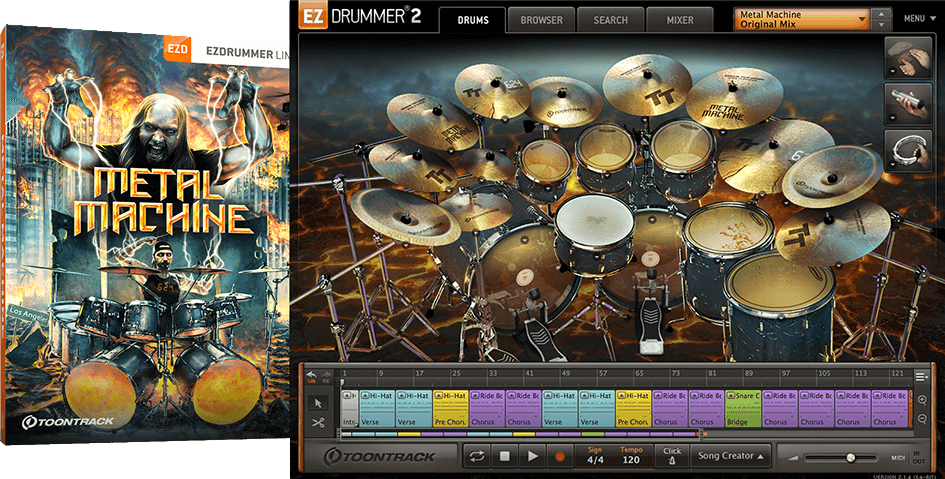Click the MIDI IN indicator
Screen dimensions: 945x479
coord(917,454)
